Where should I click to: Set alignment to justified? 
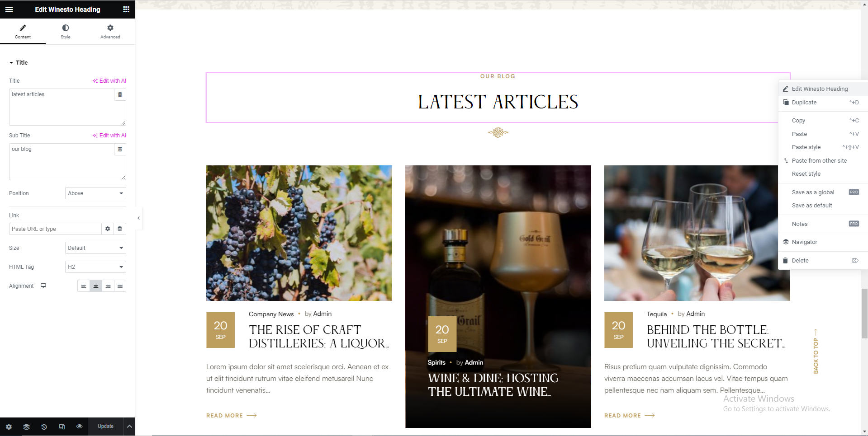tap(120, 286)
